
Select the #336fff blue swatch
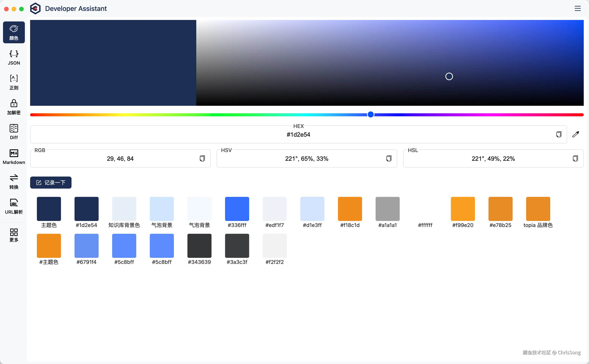click(237, 209)
